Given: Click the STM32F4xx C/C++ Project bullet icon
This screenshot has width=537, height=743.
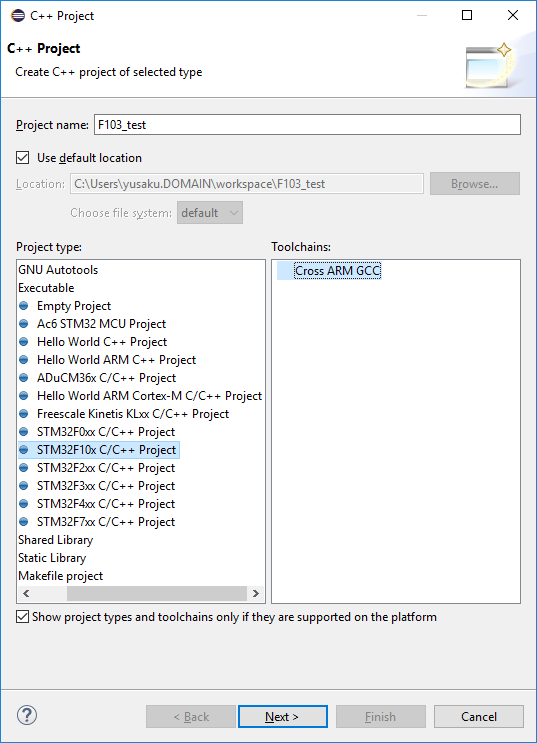Looking at the screenshot, I should pyautogui.click(x=24, y=504).
